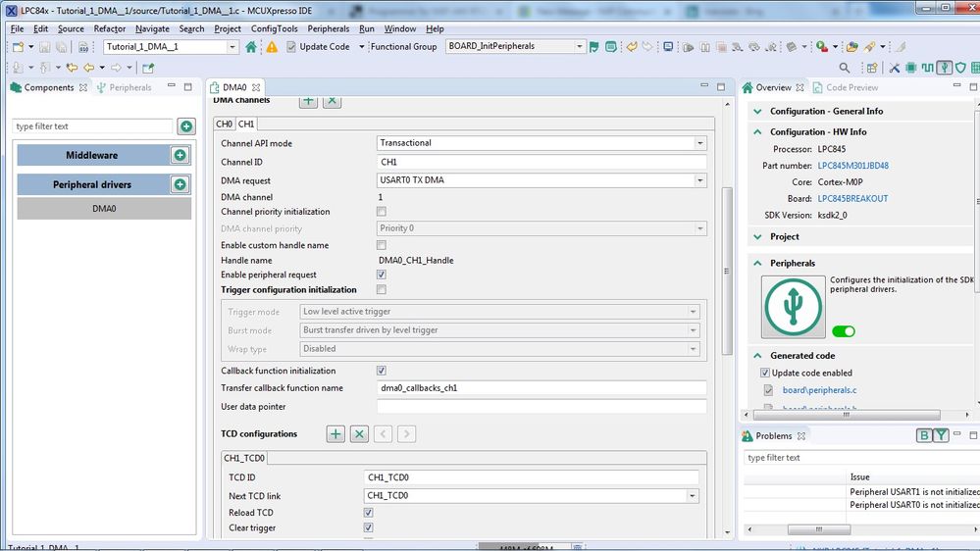
Task: Click the open folder toolbar icon
Action: (851, 47)
